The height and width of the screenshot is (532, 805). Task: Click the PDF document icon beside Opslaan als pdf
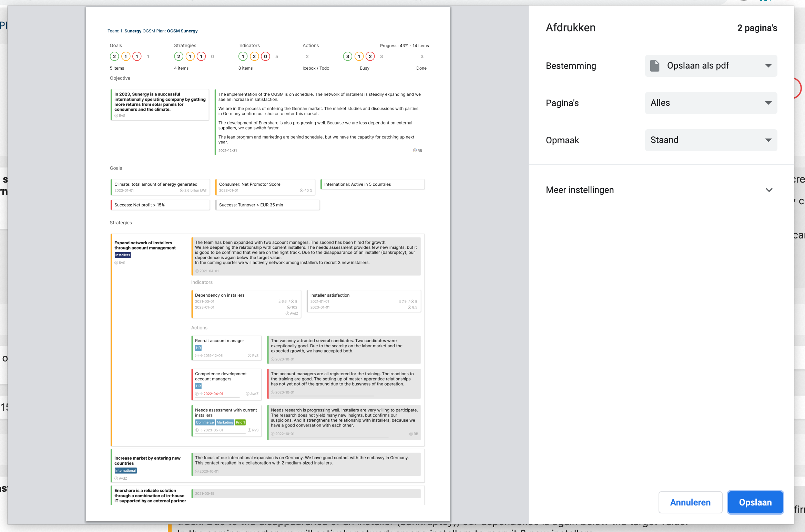(x=654, y=65)
